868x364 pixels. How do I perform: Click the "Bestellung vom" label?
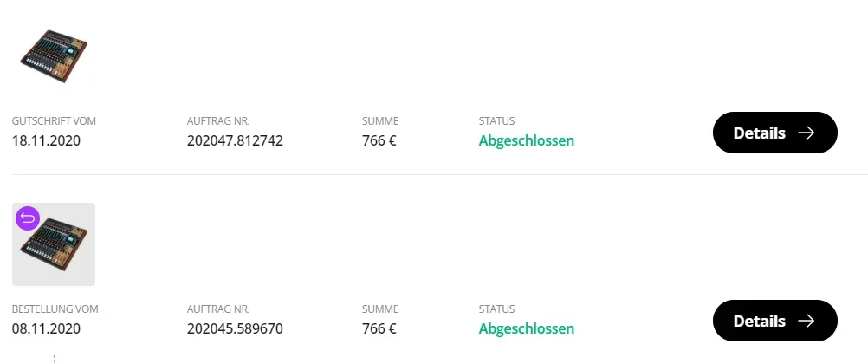pos(55,309)
